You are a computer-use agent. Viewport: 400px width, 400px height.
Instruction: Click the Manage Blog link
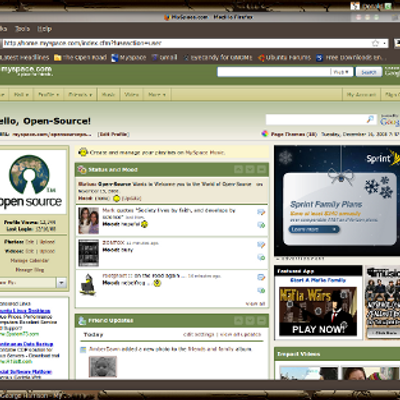click(30, 270)
